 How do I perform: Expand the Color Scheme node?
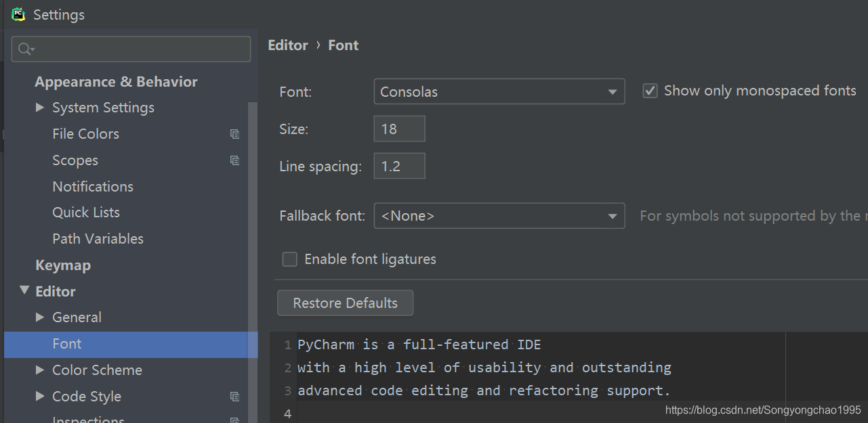click(40, 370)
